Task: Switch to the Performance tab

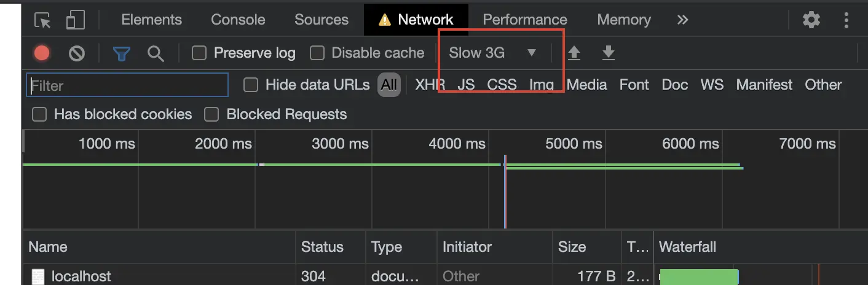Action: pos(525,20)
